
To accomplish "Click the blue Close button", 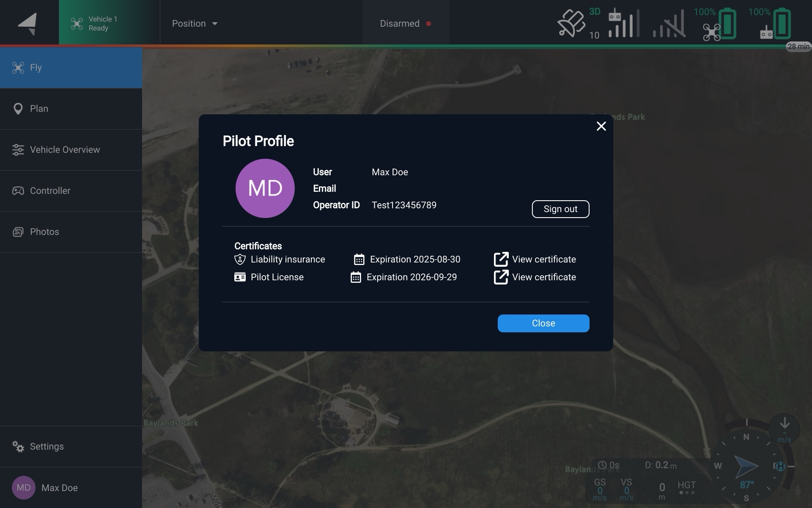I will pyautogui.click(x=543, y=323).
